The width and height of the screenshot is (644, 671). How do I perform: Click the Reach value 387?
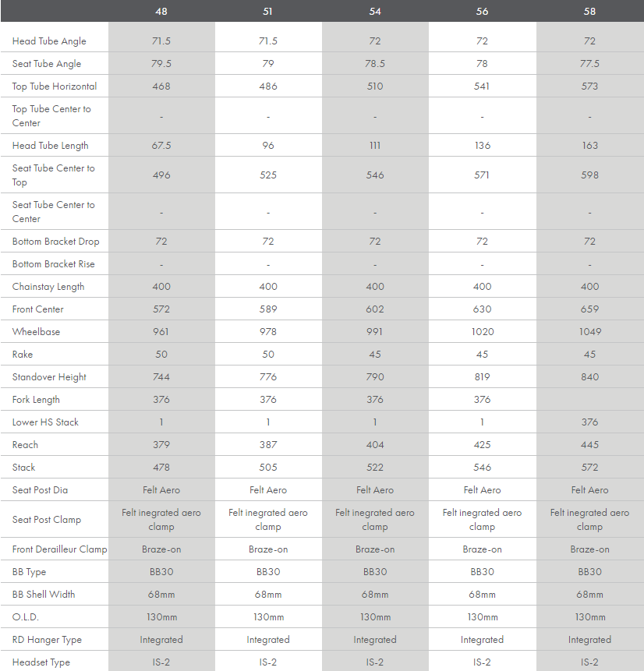point(268,445)
